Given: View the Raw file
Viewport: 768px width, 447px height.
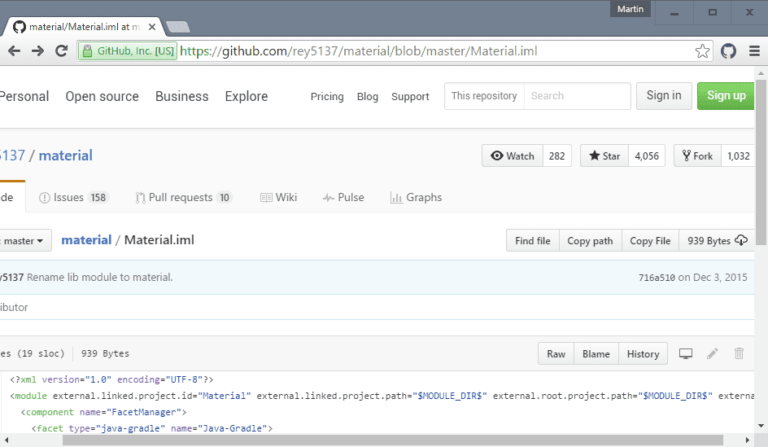Looking at the screenshot, I should coord(556,354).
